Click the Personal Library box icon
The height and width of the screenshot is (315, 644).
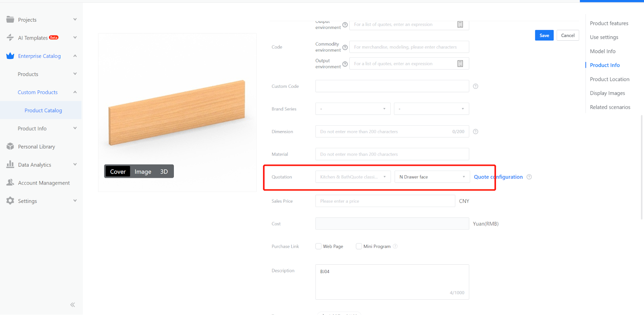(x=10, y=146)
